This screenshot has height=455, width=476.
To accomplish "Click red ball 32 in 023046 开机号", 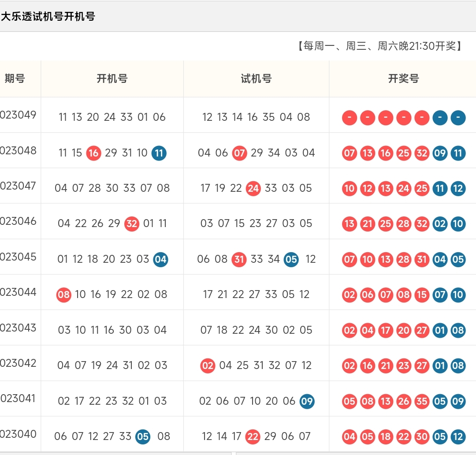I will pyautogui.click(x=132, y=224).
